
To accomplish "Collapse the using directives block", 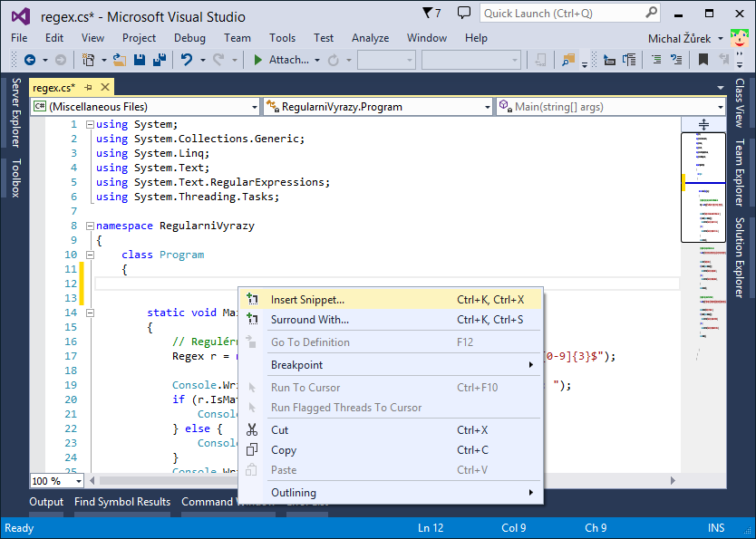I will tap(89, 124).
